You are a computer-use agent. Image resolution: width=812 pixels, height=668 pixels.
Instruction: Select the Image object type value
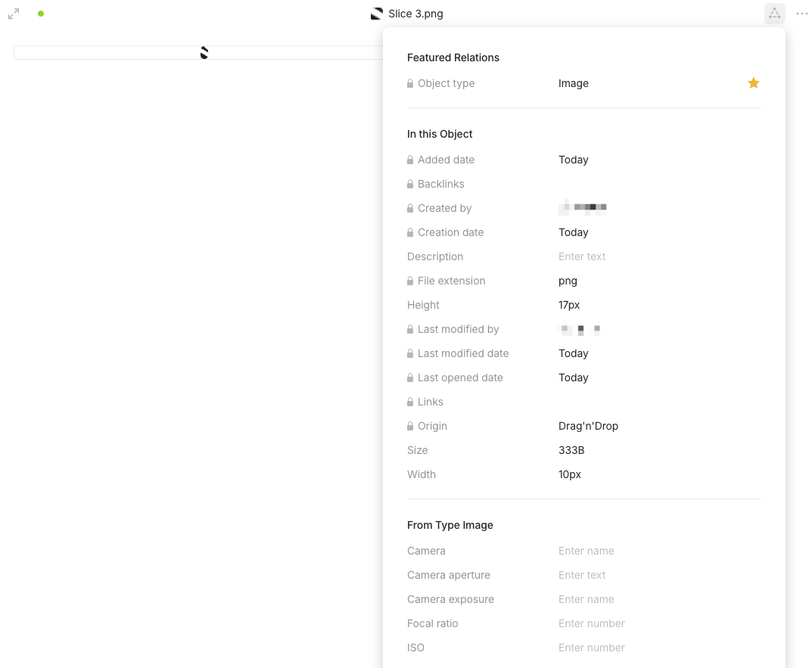click(574, 83)
